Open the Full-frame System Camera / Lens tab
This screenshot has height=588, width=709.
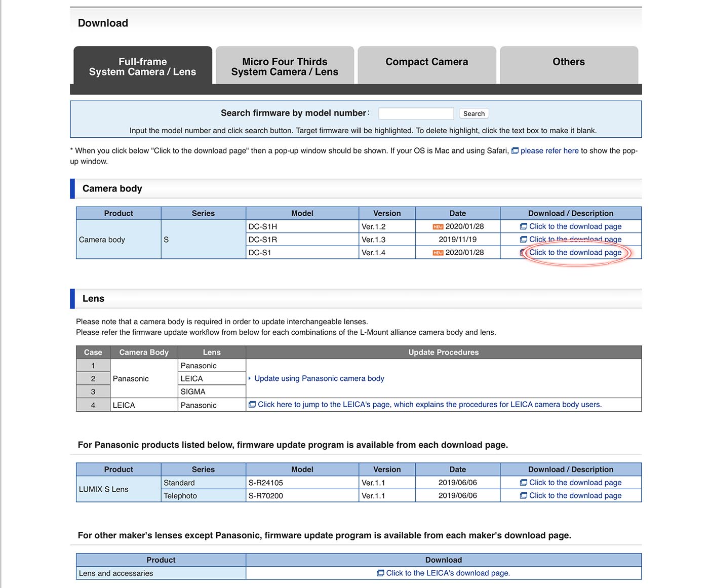(x=143, y=66)
